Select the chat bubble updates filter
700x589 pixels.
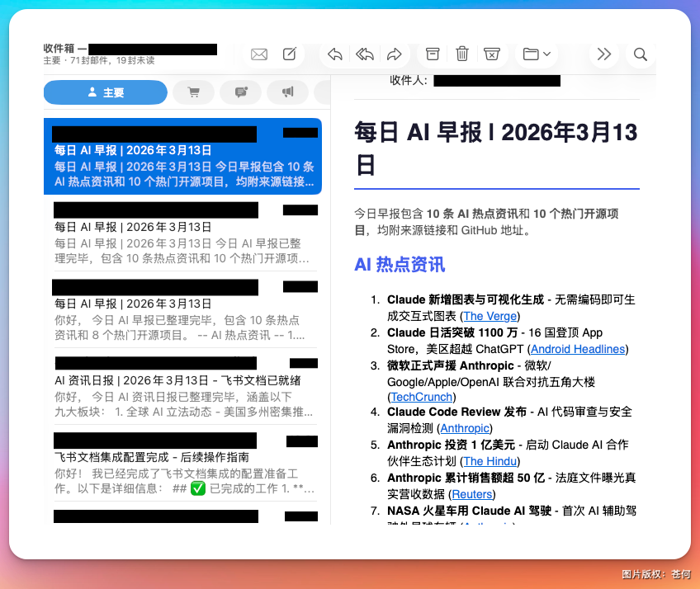[x=240, y=92]
